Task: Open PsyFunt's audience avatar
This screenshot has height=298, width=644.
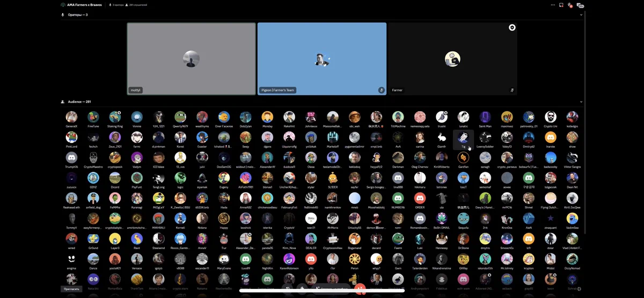Action: (137, 178)
